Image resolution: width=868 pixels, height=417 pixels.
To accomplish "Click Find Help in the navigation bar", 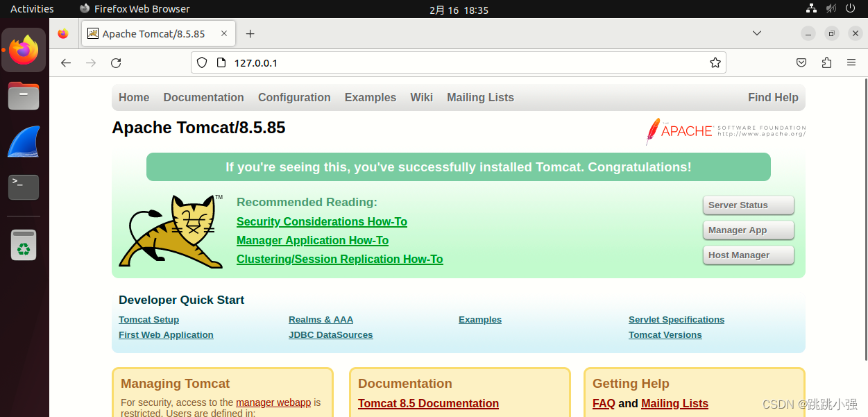I will tap(773, 97).
